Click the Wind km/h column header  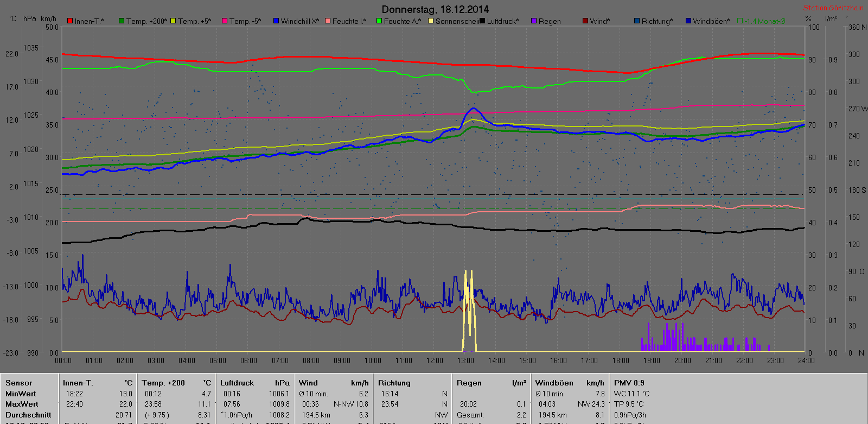[x=334, y=383]
